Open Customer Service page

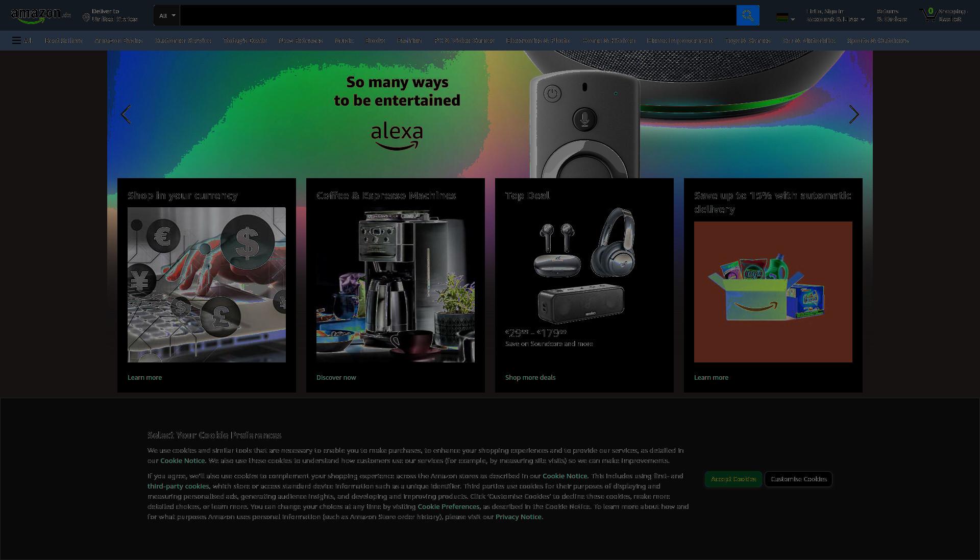[183, 40]
